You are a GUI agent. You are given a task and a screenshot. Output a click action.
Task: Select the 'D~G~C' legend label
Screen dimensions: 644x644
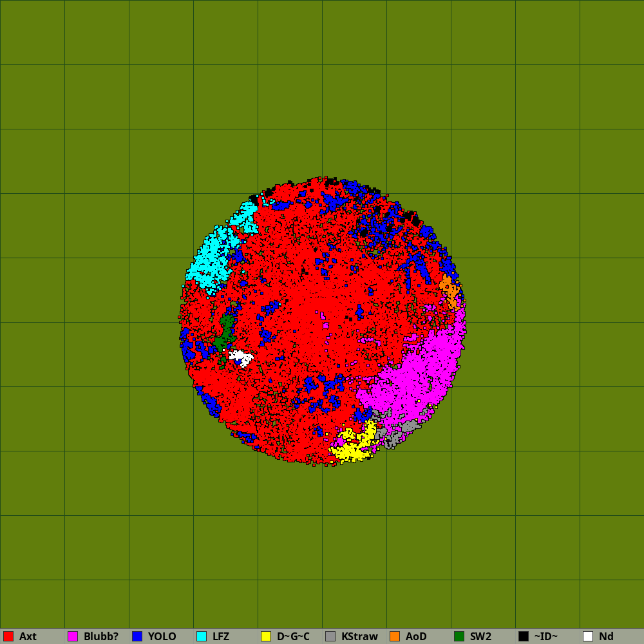pyautogui.click(x=293, y=636)
